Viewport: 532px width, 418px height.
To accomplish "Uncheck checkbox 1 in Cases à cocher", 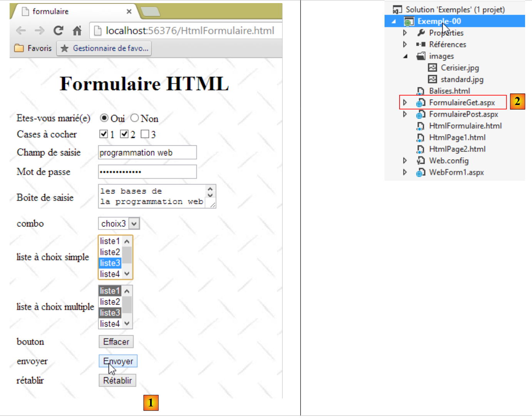I will 103,134.
